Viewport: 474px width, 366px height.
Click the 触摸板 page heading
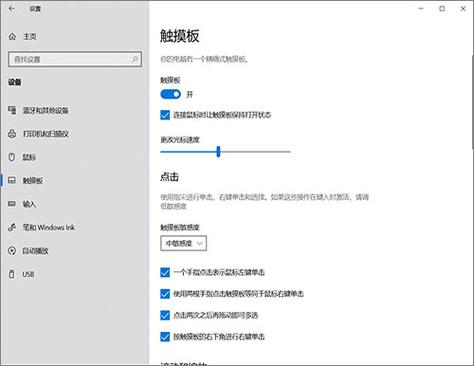[180, 36]
